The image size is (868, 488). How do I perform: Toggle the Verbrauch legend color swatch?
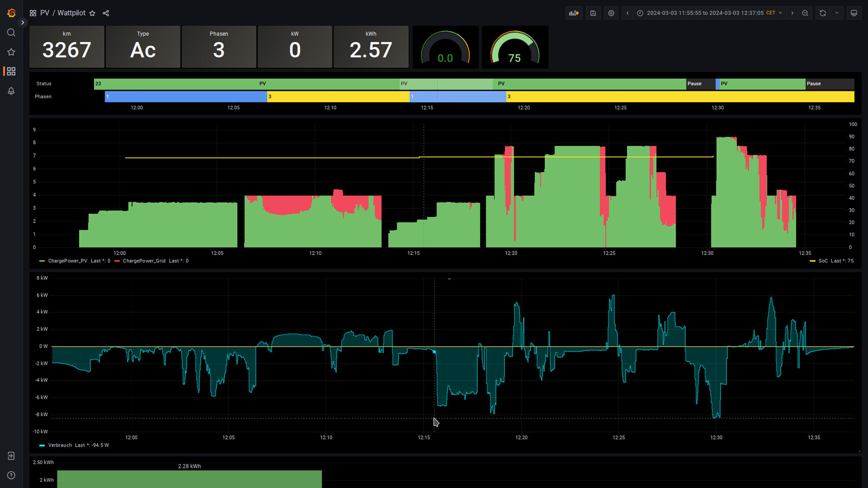pos(42,446)
